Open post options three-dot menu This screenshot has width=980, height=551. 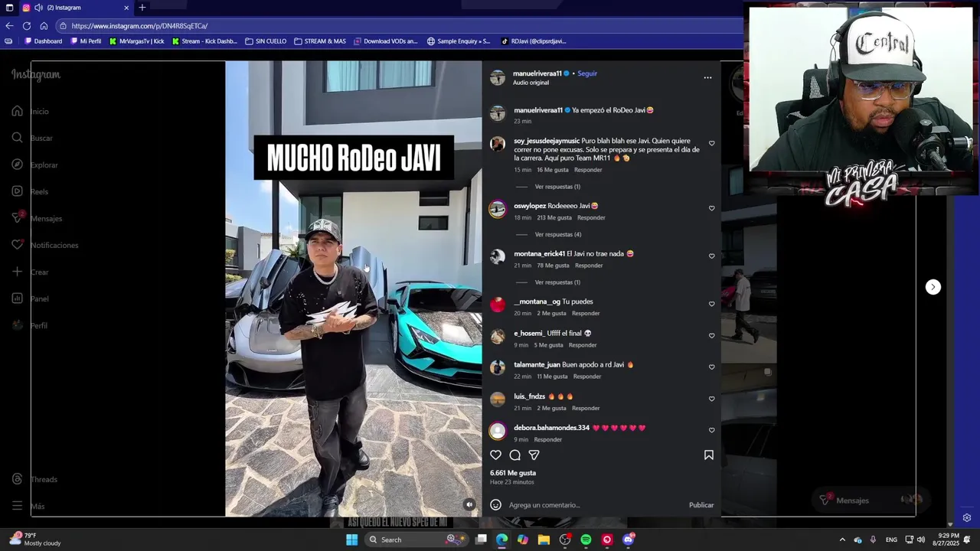pos(707,77)
